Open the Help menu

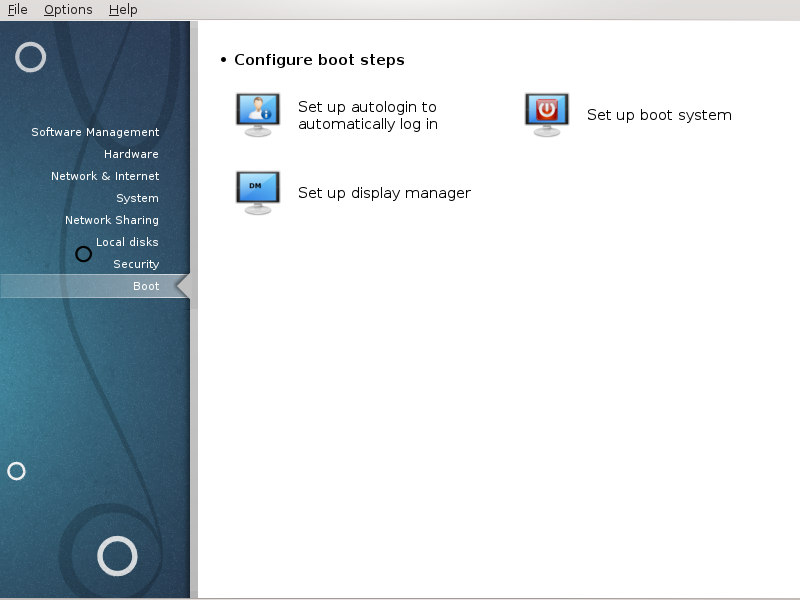123,10
